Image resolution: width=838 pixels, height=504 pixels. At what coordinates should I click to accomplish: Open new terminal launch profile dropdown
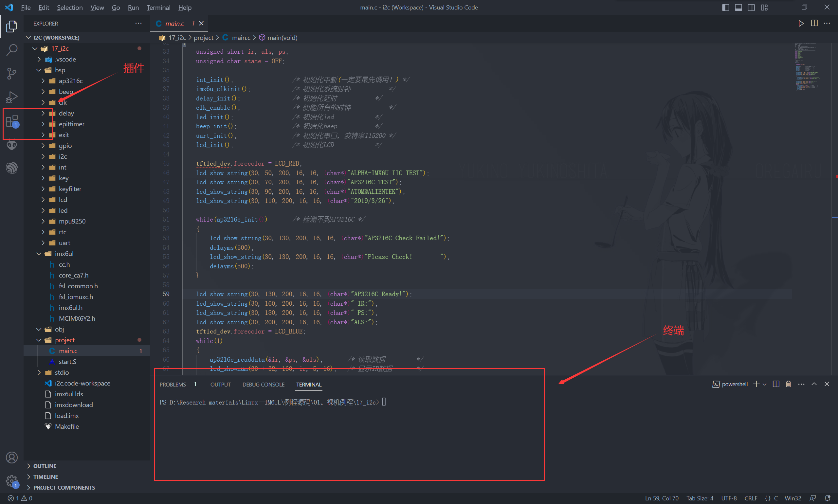coord(764,384)
